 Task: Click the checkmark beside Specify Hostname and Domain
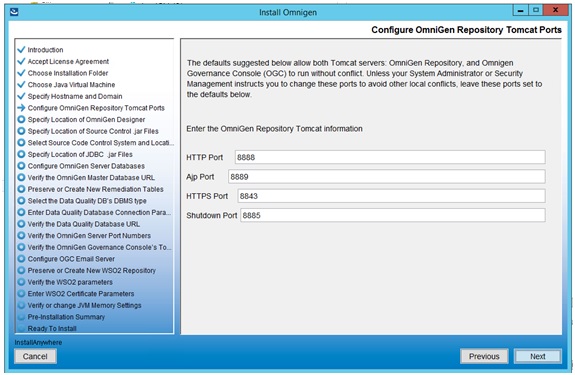click(x=21, y=96)
